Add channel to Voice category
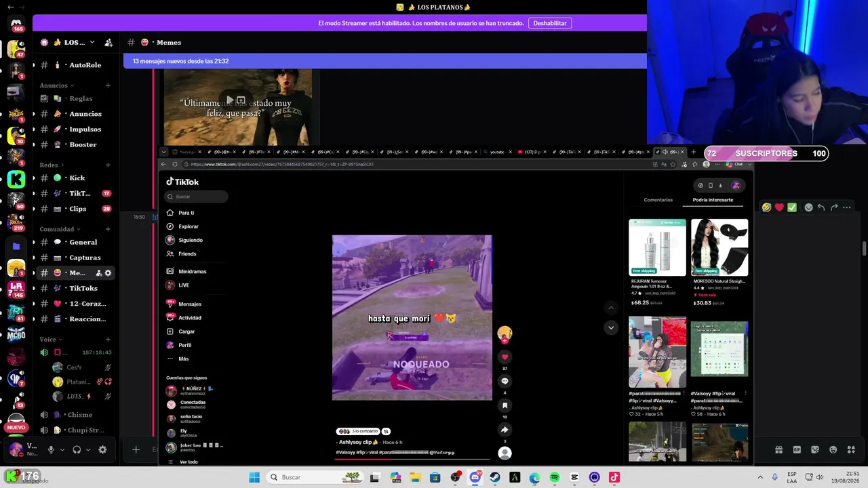 pyautogui.click(x=108, y=339)
